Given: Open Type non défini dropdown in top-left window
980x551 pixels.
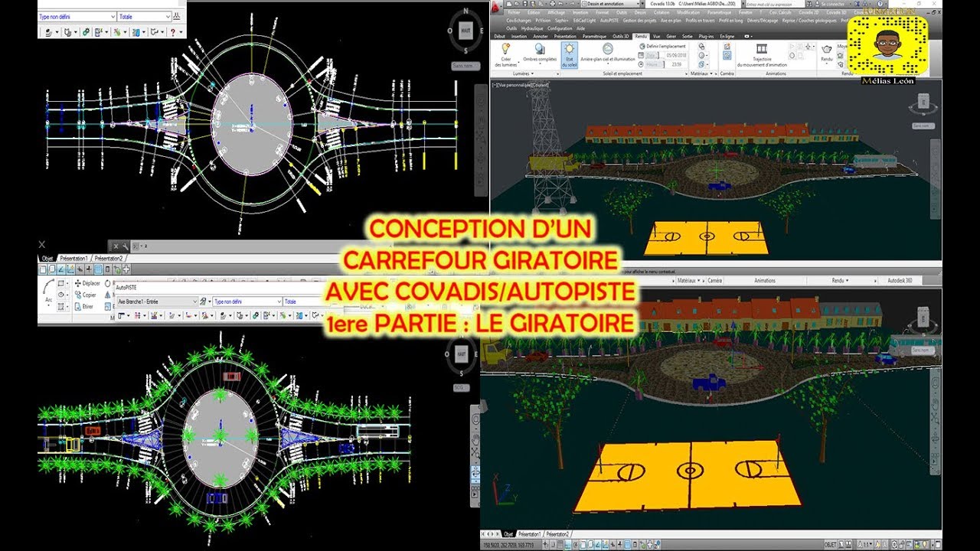Looking at the screenshot, I should [x=77, y=16].
